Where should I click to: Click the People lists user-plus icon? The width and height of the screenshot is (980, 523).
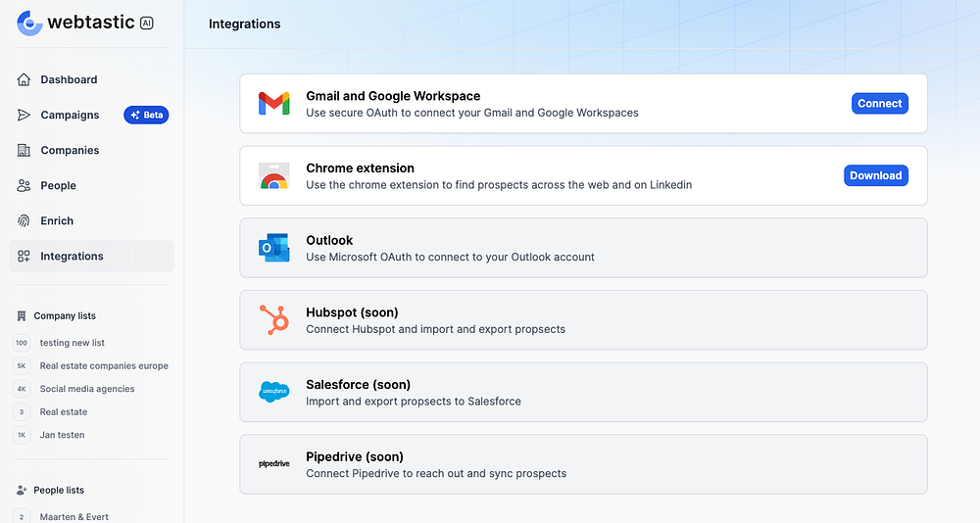tap(22, 490)
